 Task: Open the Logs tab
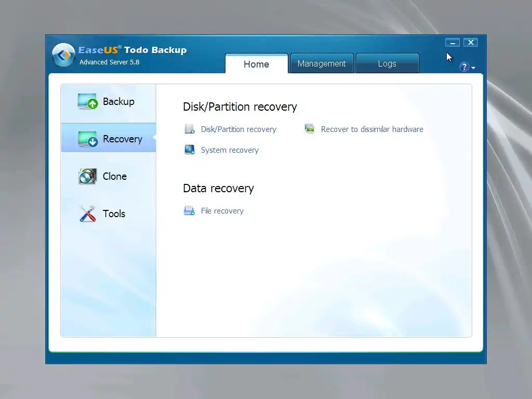coord(387,63)
